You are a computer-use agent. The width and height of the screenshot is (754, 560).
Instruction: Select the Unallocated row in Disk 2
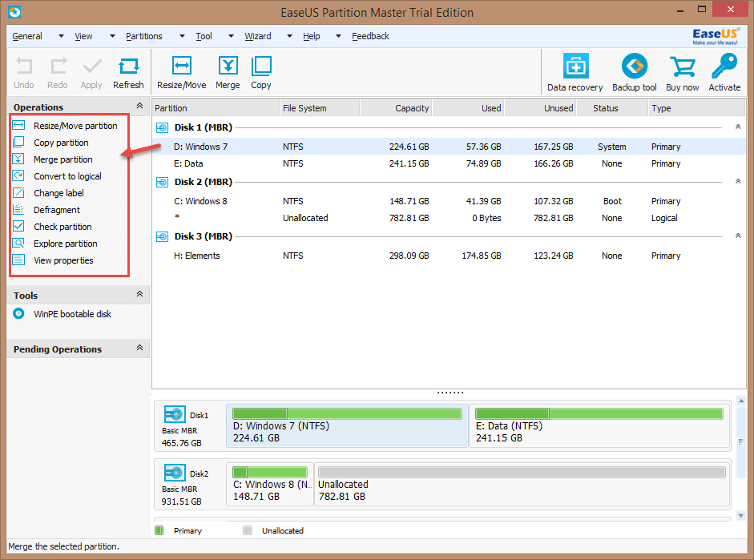pos(450,218)
